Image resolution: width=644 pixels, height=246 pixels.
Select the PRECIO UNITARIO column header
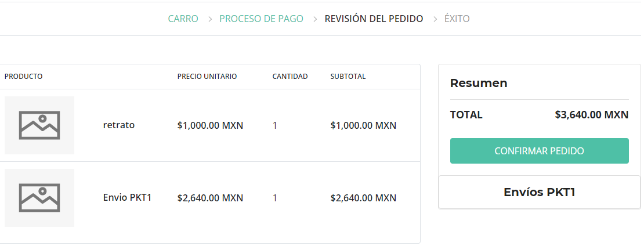(x=207, y=77)
